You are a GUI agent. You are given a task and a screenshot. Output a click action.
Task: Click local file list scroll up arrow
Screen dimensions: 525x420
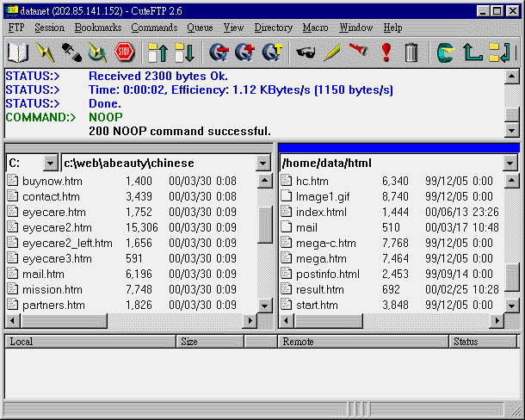point(264,181)
